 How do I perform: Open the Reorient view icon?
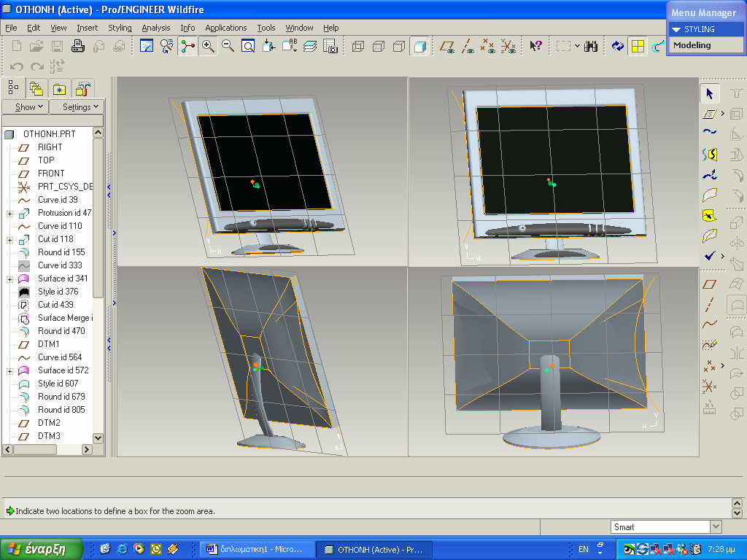(x=268, y=46)
